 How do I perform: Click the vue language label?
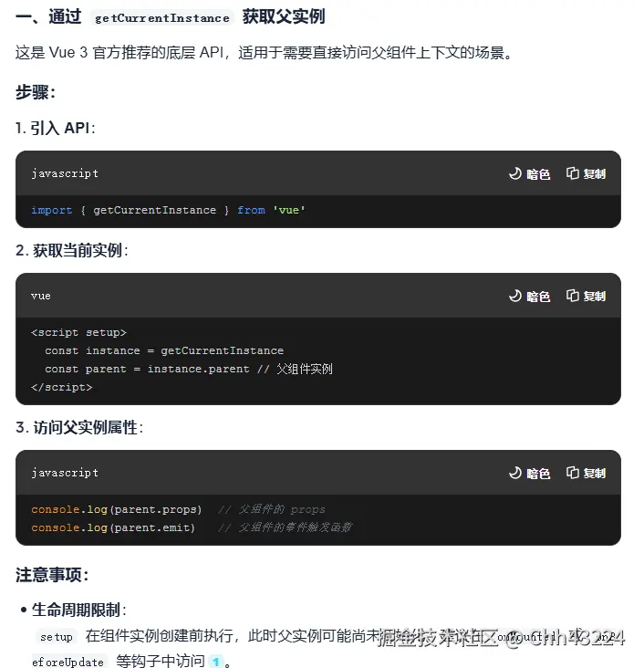point(41,296)
